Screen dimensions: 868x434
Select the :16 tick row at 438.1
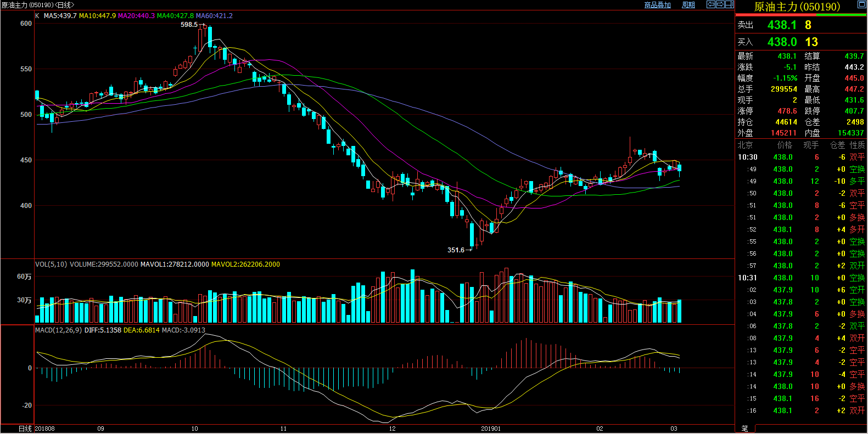[801, 410]
